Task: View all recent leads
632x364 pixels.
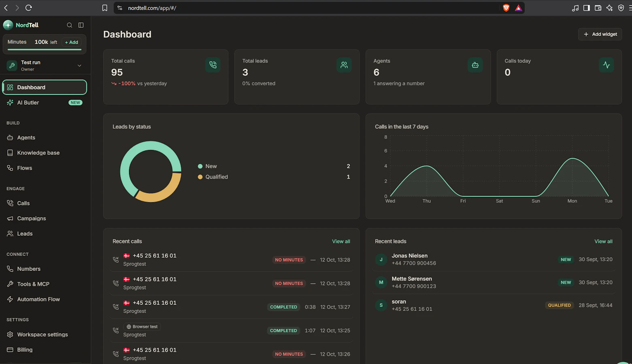Action: [603, 241]
